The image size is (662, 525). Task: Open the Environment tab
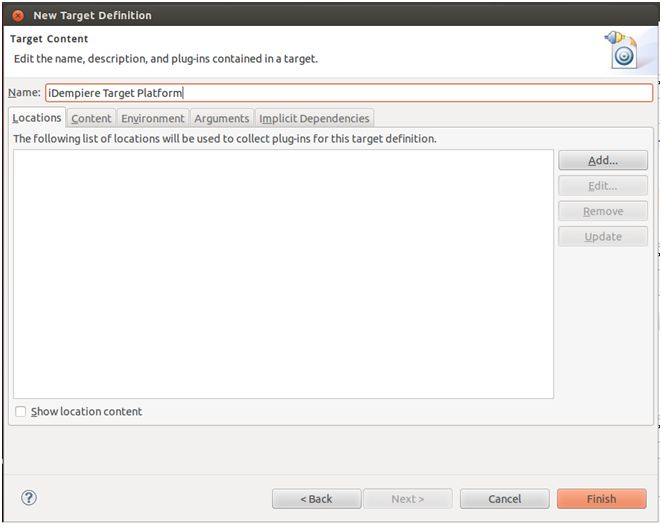click(x=153, y=119)
